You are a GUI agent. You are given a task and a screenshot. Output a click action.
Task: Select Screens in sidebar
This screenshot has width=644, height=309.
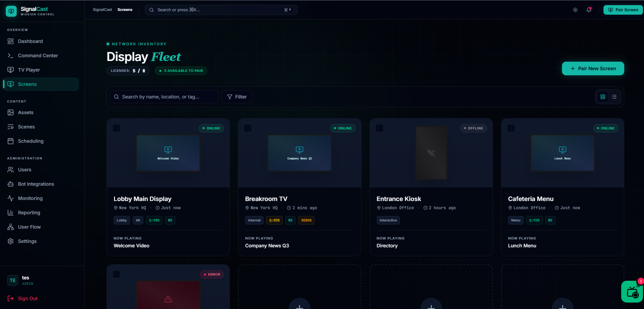pyautogui.click(x=41, y=84)
